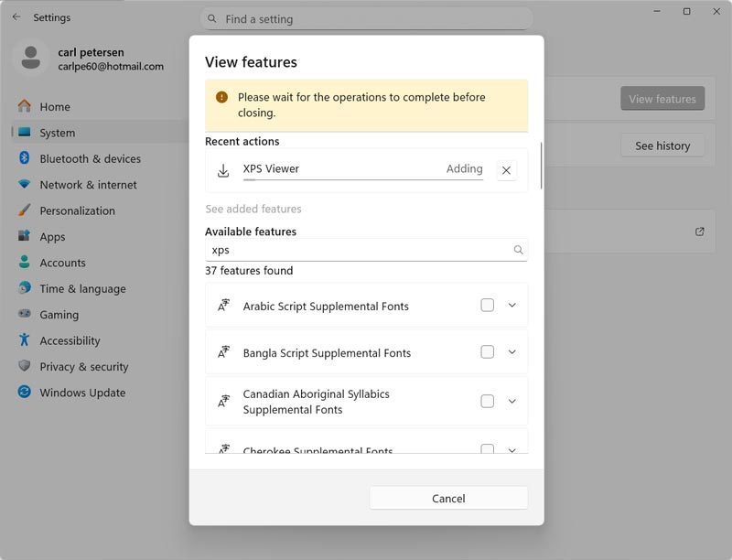Screen dimensions: 732x560
Task: Cancel the XPS Viewer installation with X
Action: tap(506, 170)
